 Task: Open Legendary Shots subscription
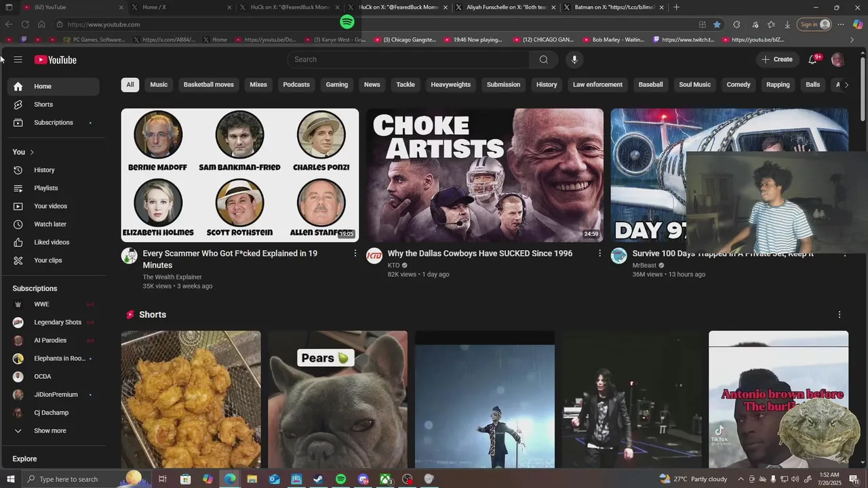tap(53, 323)
